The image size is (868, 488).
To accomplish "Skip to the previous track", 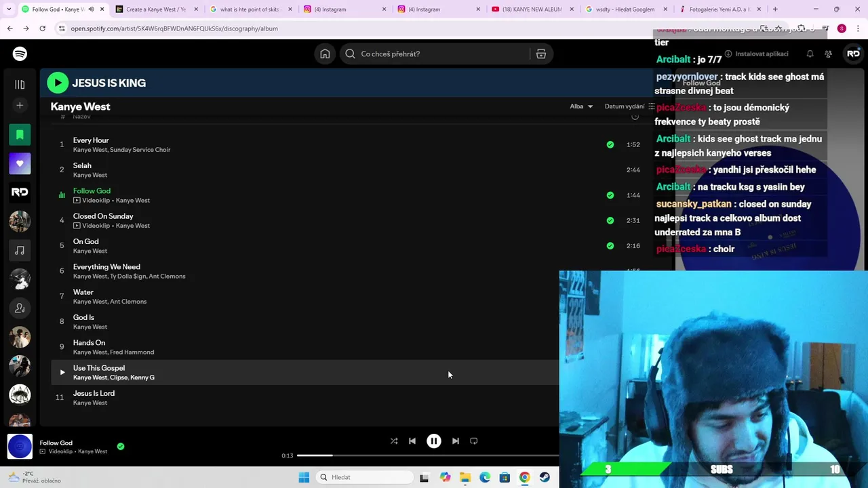I will pyautogui.click(x=412, y=441).
